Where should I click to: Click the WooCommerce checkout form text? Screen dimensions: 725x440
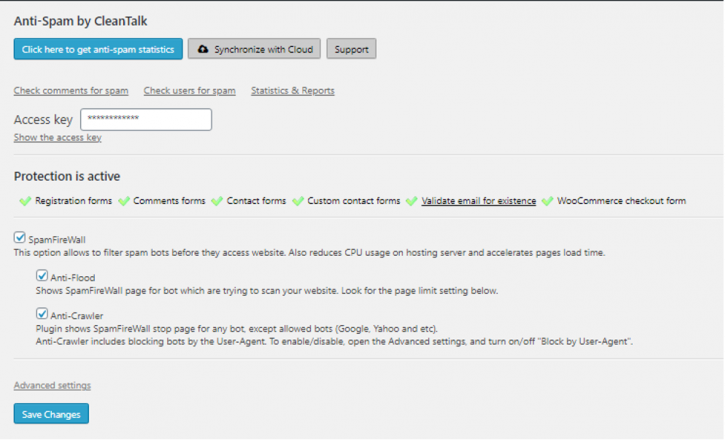click(621, 201)
